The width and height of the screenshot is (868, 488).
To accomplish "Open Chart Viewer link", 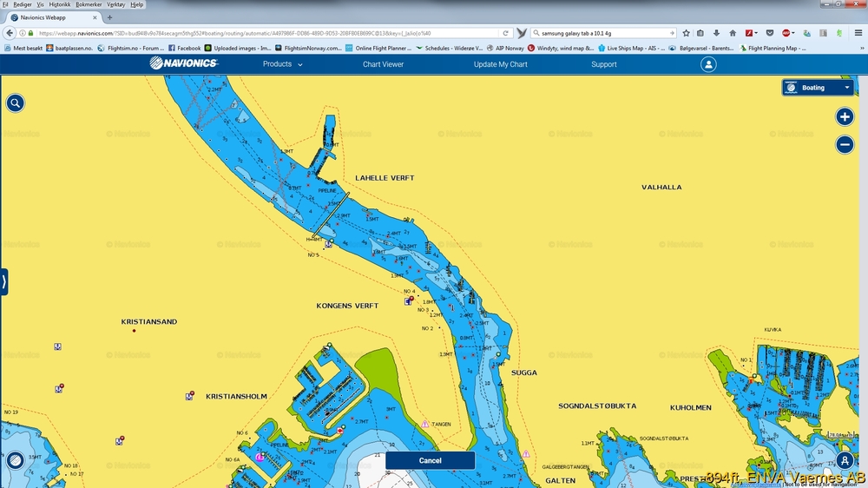I will [x=383, y=64].
